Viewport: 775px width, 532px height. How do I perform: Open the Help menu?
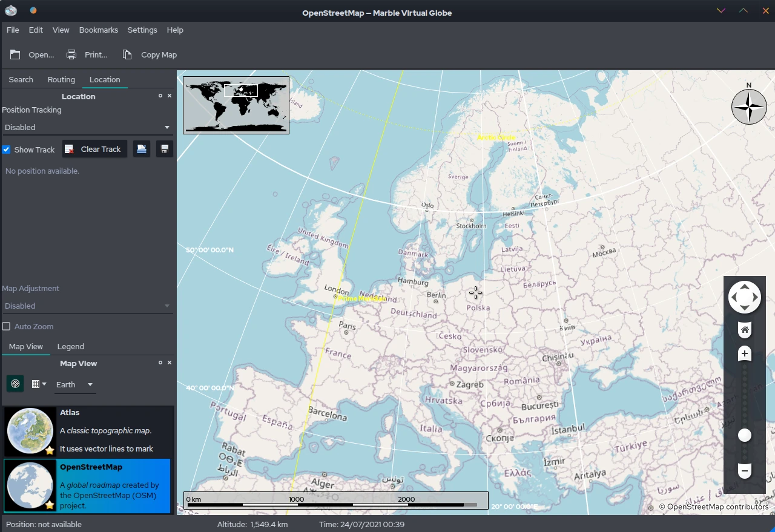(175, 30)
